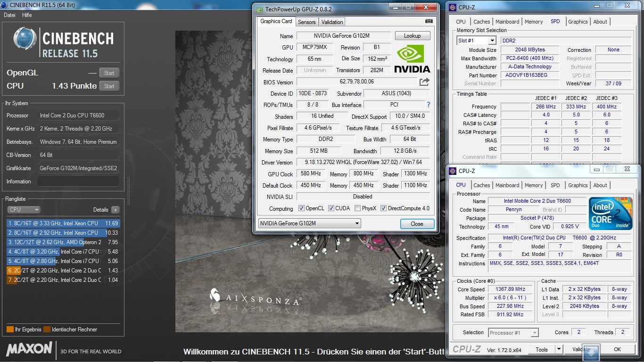This screenshot has width=644, height=362.
Task: Click the Intel Core 2 Duo logo in CPU-Z
Action: click(611, 214)
